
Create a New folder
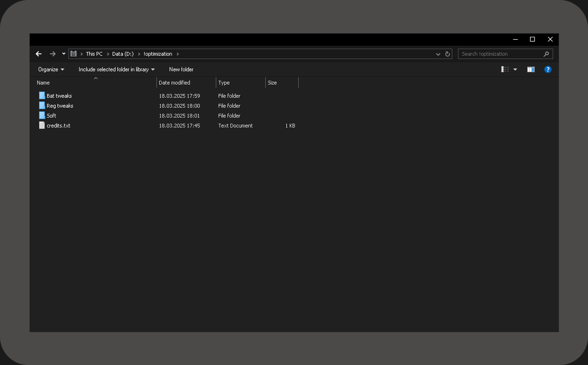tap(181, 69)
